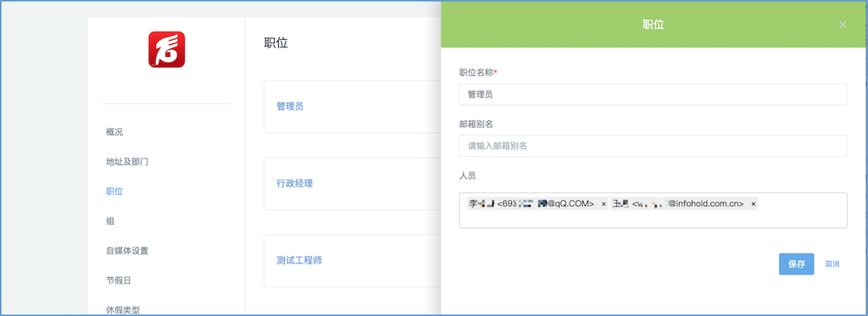Open 自媒体设置 in the sidebar

[127, 251]
